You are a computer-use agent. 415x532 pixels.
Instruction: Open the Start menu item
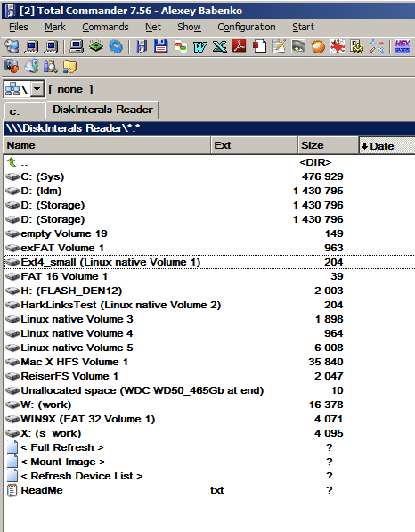point(303,27)
